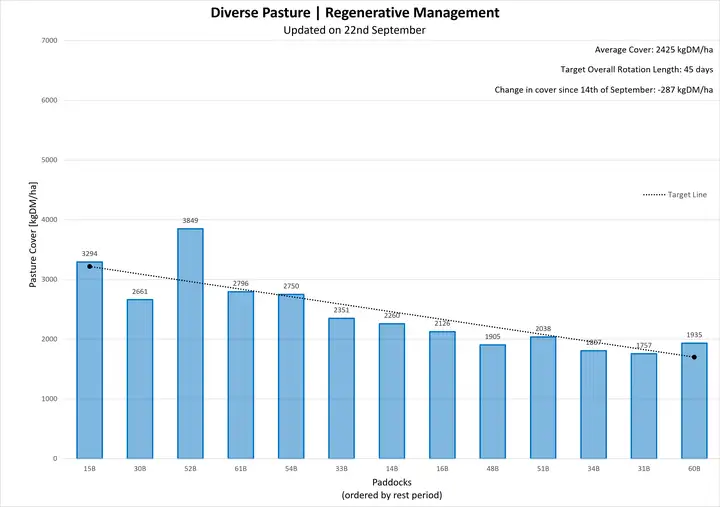Click the data label '2126'
This screenshot has width=720, height=507.
tap(442, 323)
